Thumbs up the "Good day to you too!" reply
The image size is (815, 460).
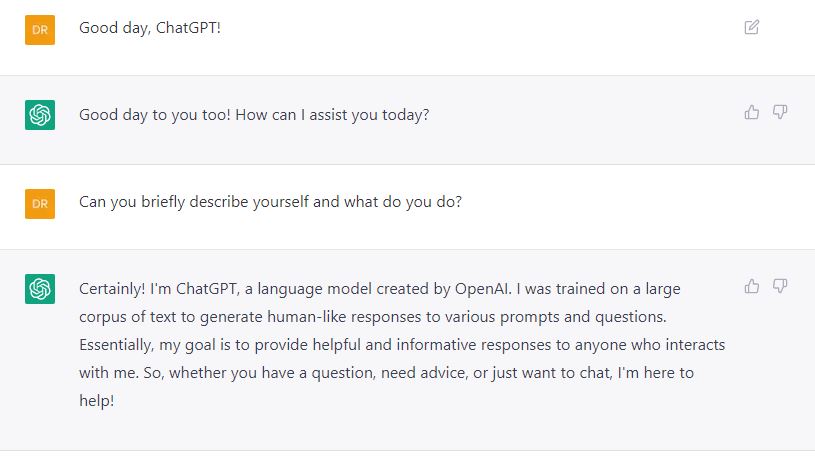click(752, 112)
